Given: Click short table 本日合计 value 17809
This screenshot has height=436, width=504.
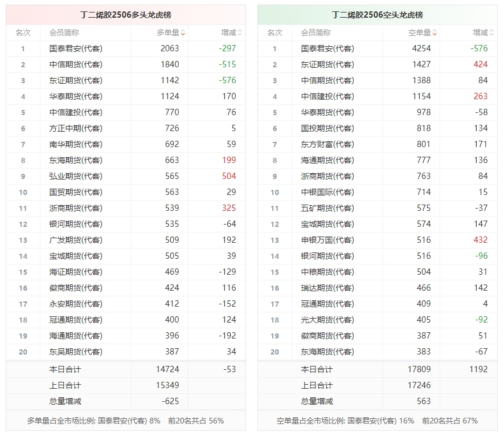Looking at the screenshot, I should pos(419,369).
